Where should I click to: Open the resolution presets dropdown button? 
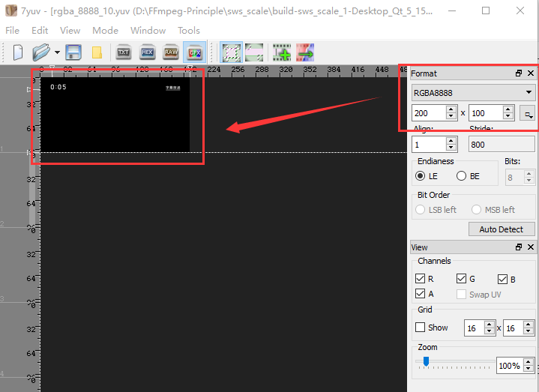coord(527,113)
